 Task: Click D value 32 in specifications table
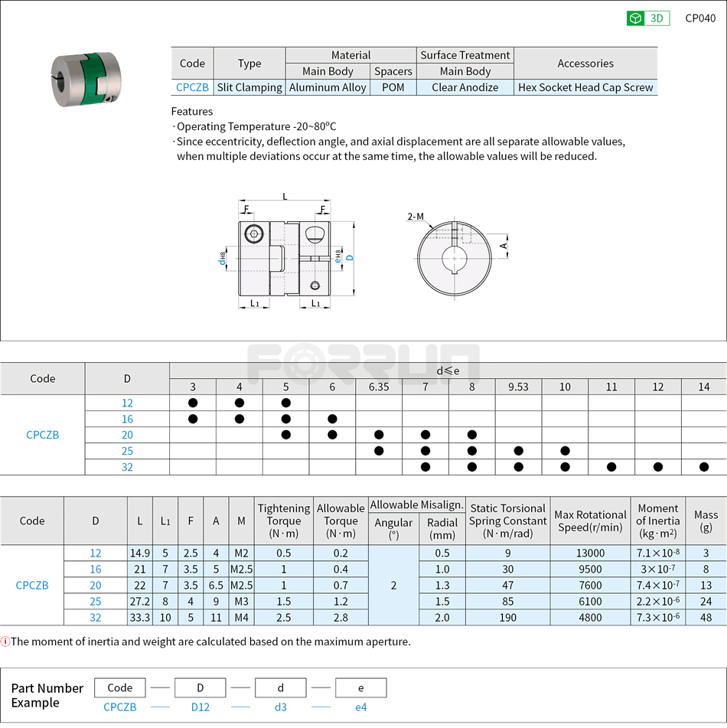(x=95, y=618)
